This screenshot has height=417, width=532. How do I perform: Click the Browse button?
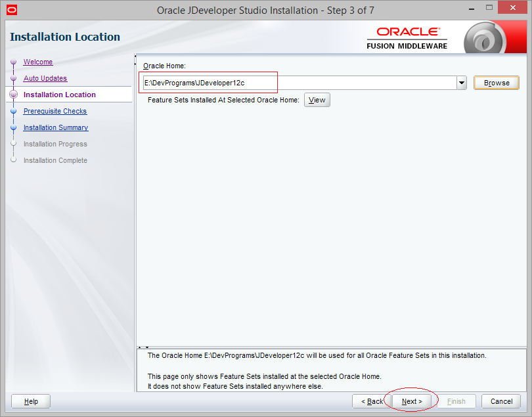click(x=497, y=83)
